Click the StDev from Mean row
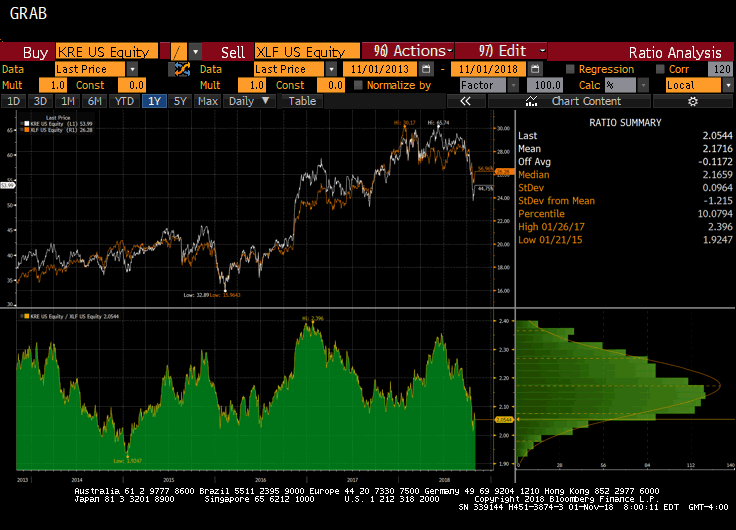Viewport: 736px width, 530px height. pos(625,200)
